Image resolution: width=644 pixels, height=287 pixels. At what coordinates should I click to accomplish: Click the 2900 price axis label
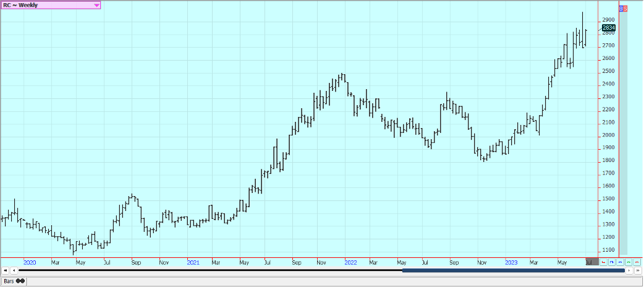608,20
